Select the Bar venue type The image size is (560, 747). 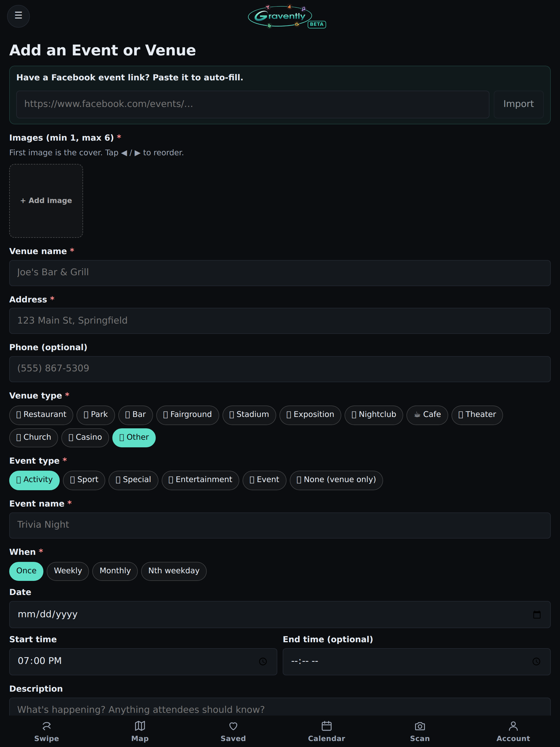[x=135, y=415]
